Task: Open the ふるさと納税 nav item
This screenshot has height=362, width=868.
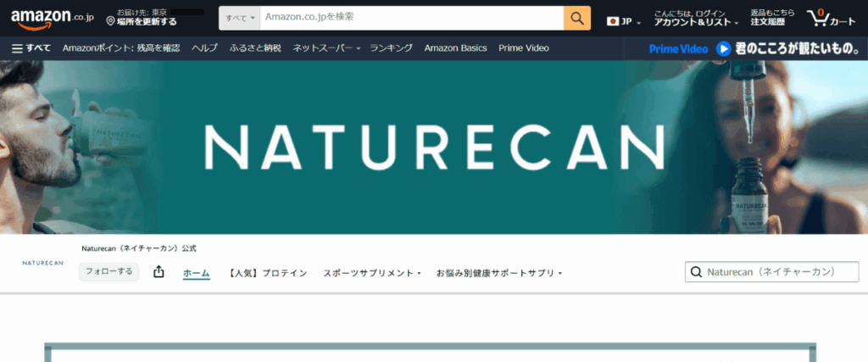Action: (x=255, y=48)
